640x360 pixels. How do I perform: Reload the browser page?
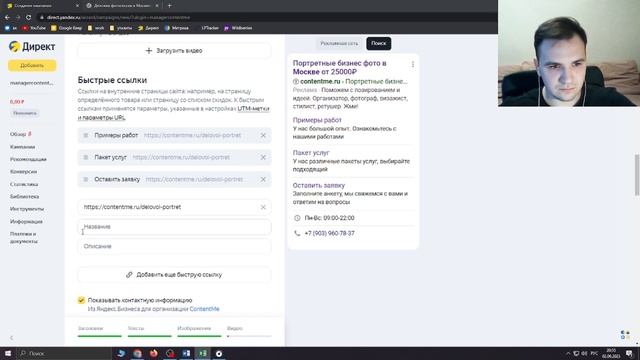pyautogui.click(x=28, y=17)
